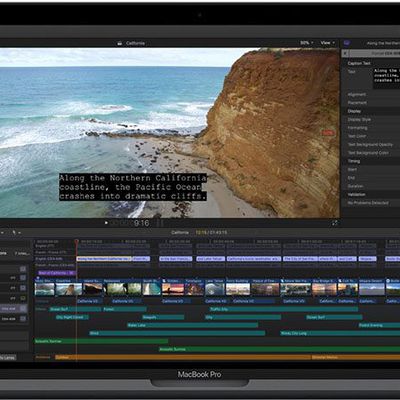Select the 'and Lake Tahoe' caption clip
The height and width of the screenshot is (400, 400).
(x=210, y=259)
